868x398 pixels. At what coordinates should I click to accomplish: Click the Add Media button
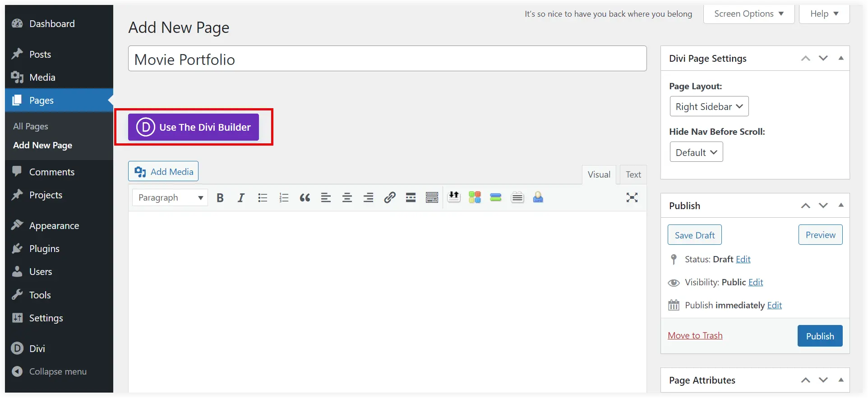[163, 172]
